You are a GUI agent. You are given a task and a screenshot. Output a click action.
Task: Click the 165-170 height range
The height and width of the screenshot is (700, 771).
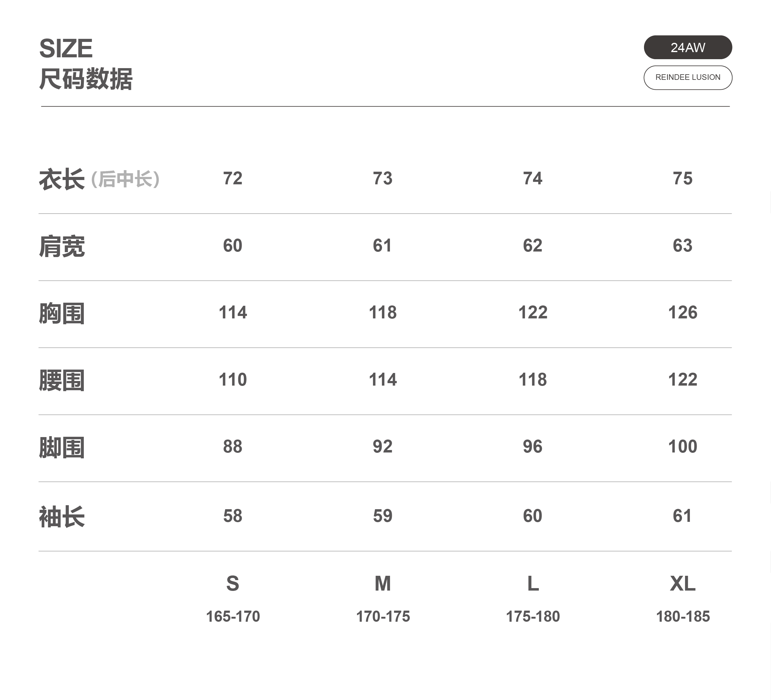point(232,617)
